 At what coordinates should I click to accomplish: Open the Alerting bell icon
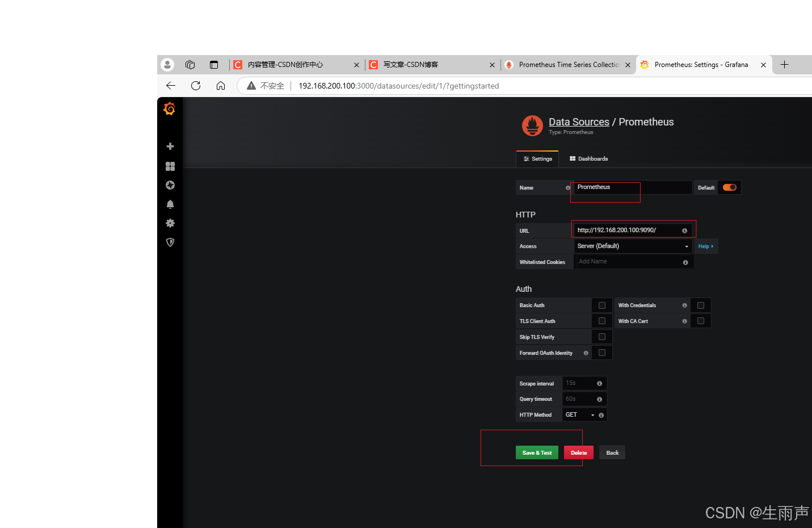pyautogui.click(x=170, y=204)
